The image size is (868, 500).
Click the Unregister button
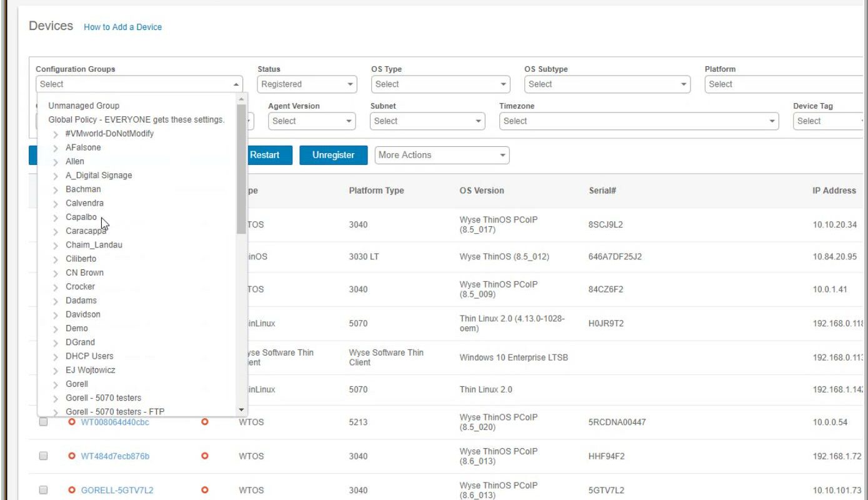[x=333, y=155]
